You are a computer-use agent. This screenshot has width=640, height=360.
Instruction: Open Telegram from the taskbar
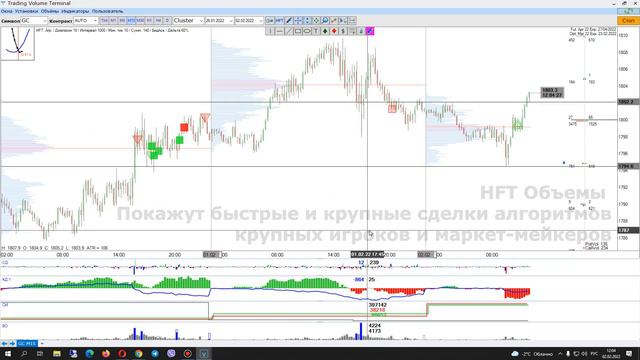coord(155,353)
